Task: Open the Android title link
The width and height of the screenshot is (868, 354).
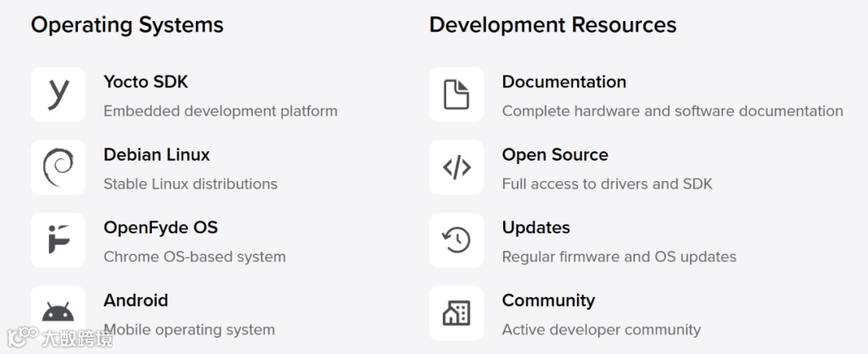Action: tap(136, 300)
